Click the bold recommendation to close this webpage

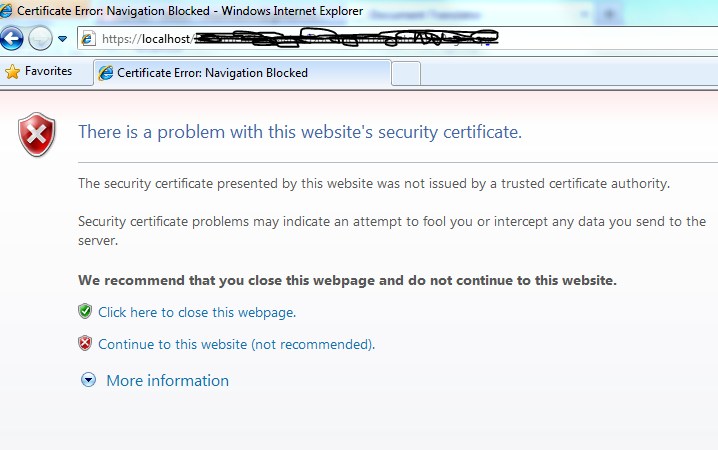click(x=347, y=280)
